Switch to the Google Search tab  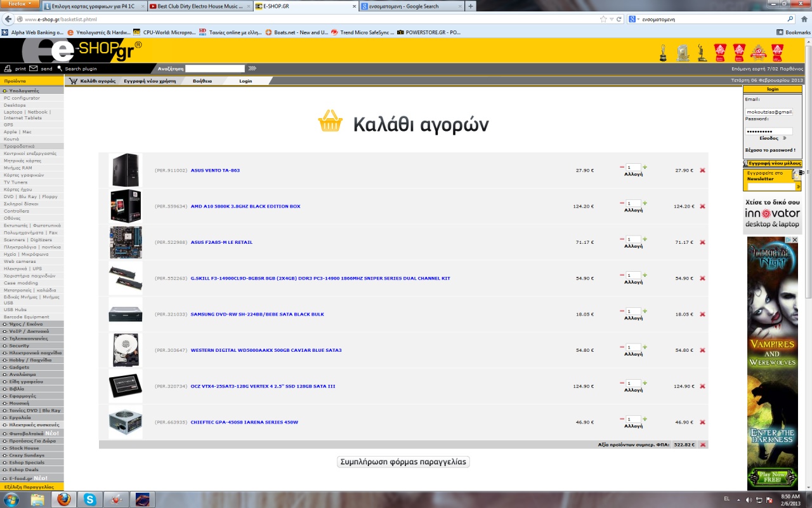point(410,6)
